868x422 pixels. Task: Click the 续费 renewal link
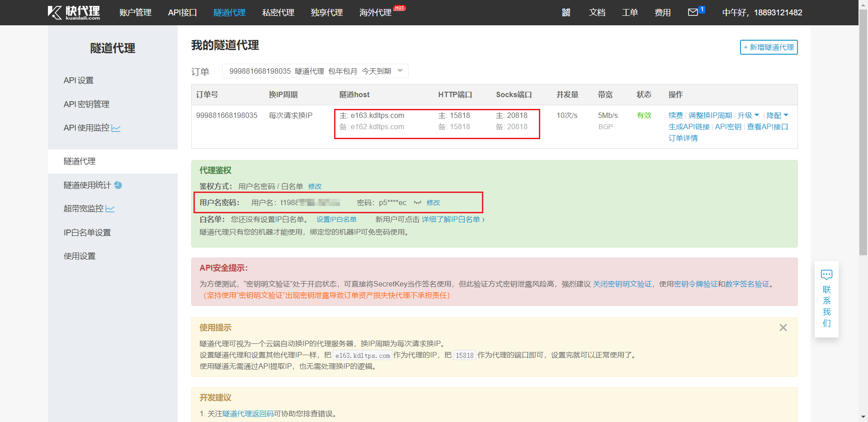tap(675, 116)
